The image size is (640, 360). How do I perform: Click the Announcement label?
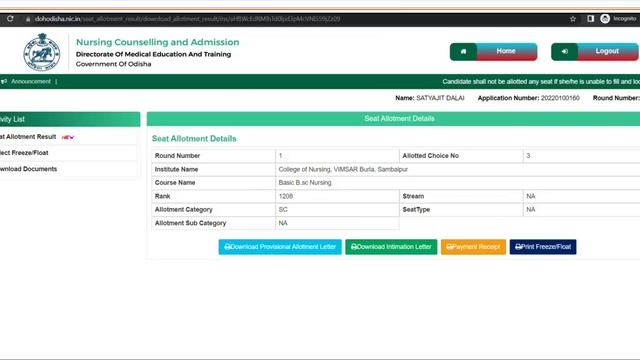[31, 82]
